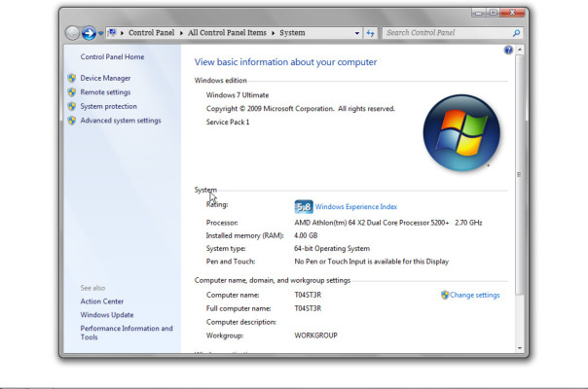Select System in address breadcrumb

coord(292,33)
